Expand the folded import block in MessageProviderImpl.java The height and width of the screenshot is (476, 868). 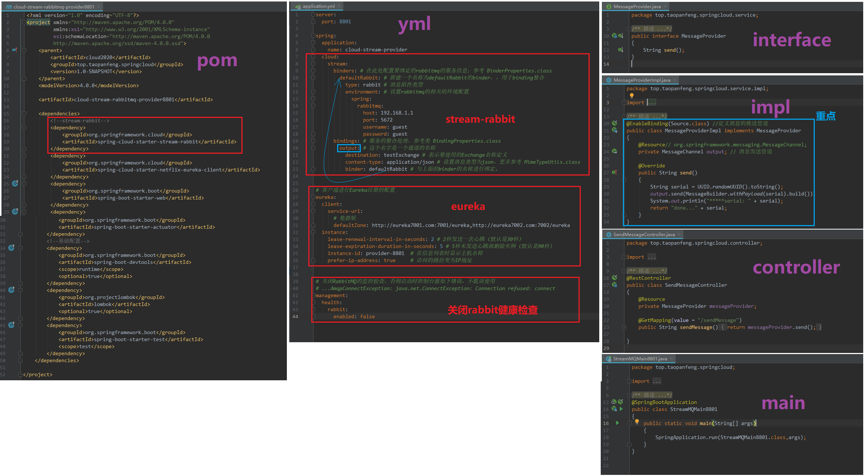[624, 103]
